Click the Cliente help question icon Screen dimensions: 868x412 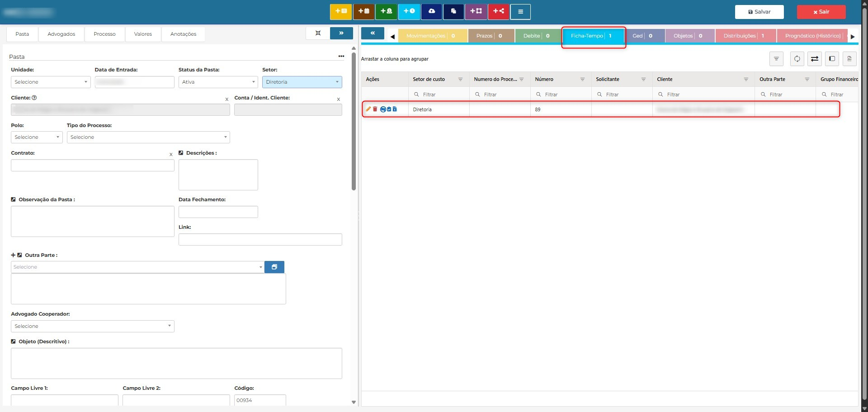(34, 98)
